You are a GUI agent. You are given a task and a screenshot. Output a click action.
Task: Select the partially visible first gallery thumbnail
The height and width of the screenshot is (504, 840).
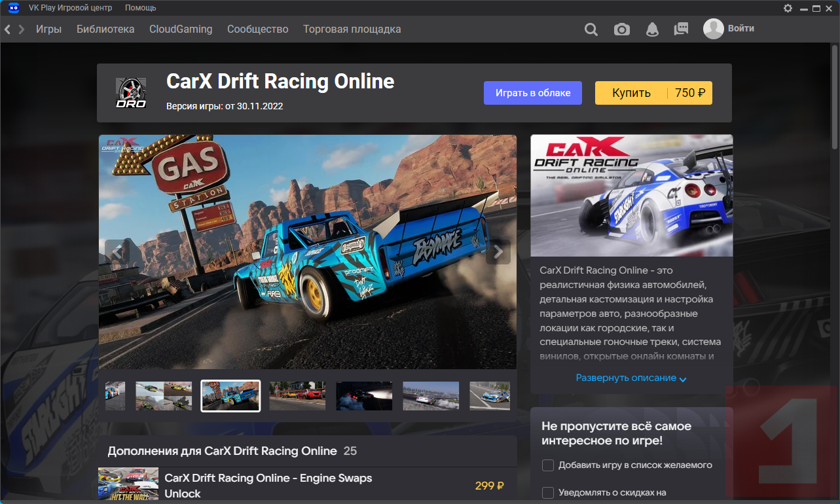(x=115, y=396)
